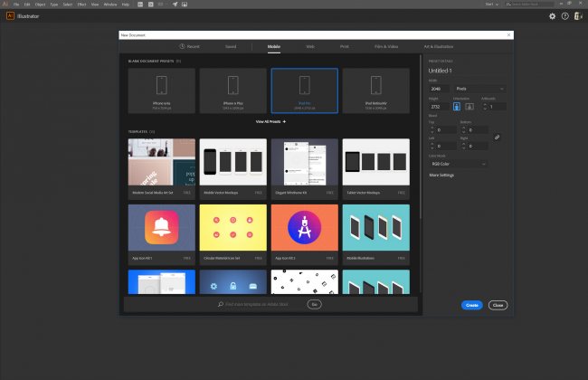This screenshot has height=380, width=588.
Task: Select the iPad Retina/Air blank preset
Action: pos(376,90)
